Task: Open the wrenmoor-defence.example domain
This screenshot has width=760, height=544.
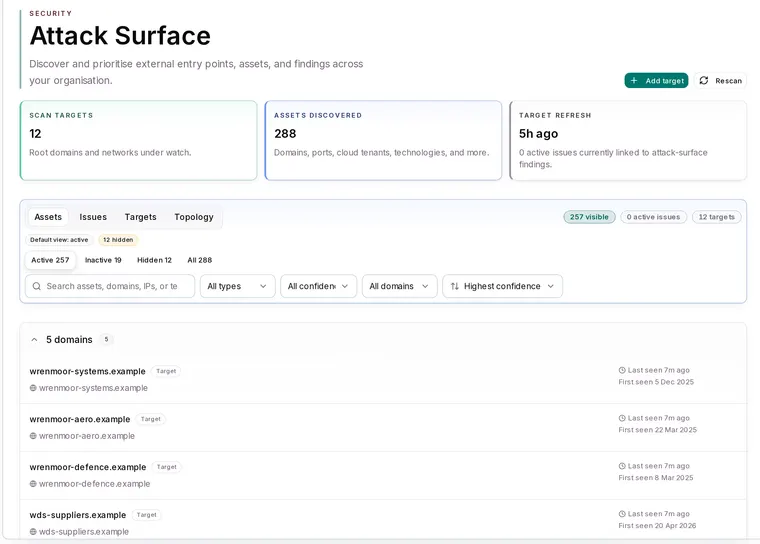Action: [x=88, y=467]
